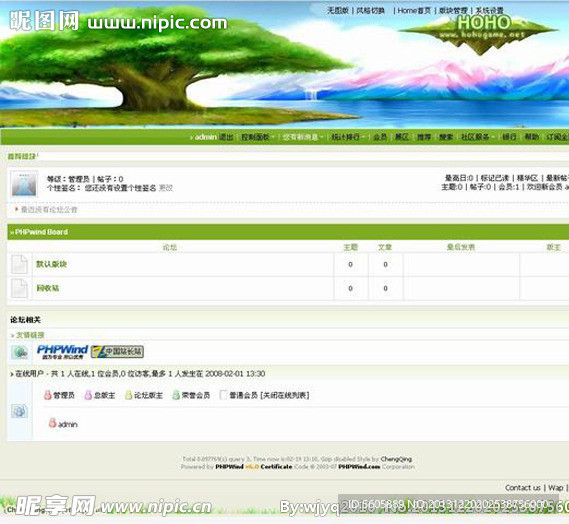This screenshot has width=569, height=524.
Task: Go to Home首页
Action: pyautogui.click(x=414, y=11)
